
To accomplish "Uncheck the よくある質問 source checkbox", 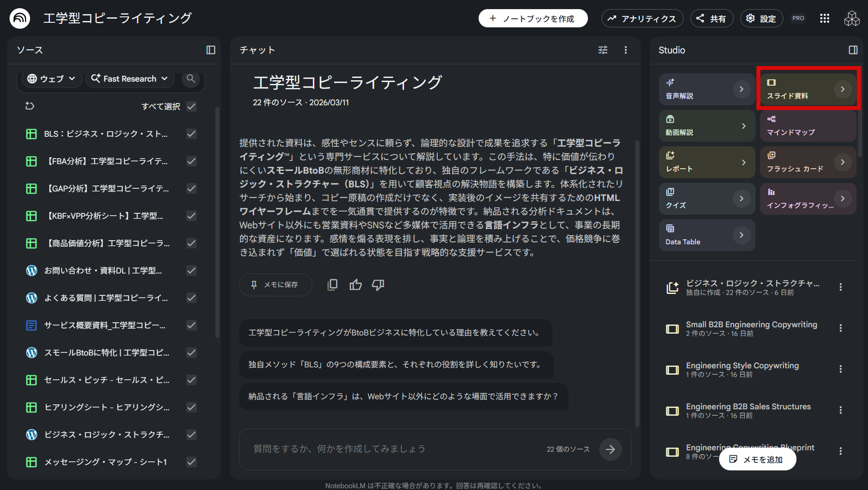I will click(192, 298).
